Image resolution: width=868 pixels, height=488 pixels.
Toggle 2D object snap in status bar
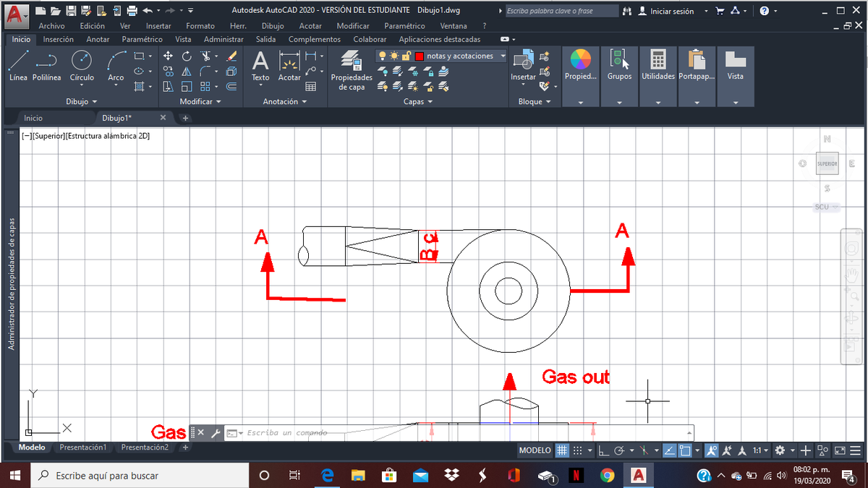coord(684,450)
